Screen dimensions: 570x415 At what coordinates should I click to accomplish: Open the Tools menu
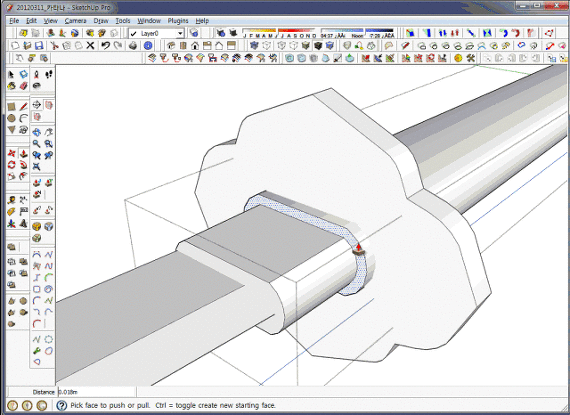pyautogui.click(x=123, y=21)
